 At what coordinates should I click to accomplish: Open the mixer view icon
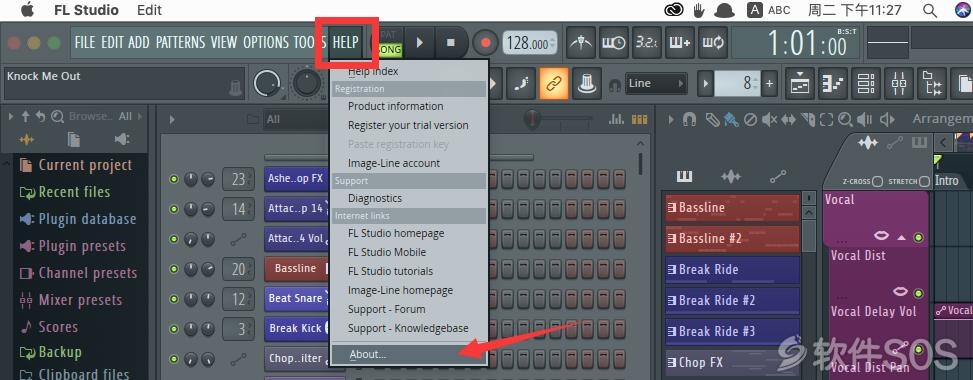tap(899, 83)
